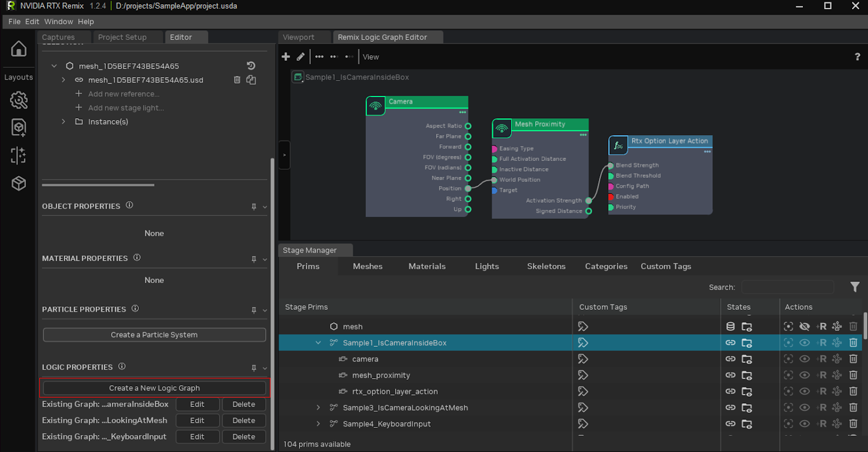Viewport: 868px width, 452px height.
Task: Click Add new reference... link
Action: pyautogui.click(x=124, y=94)
